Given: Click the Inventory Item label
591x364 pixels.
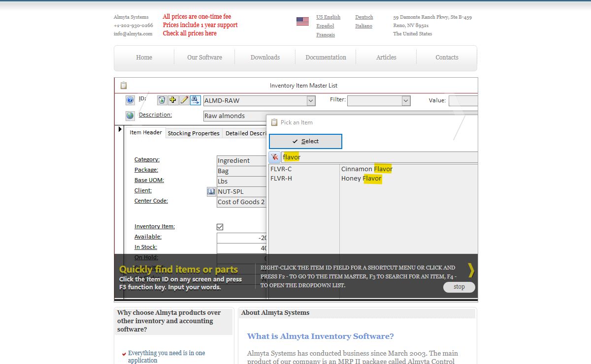Looking at the screenshot, I should pyautogui.click(x=155, y=226).
